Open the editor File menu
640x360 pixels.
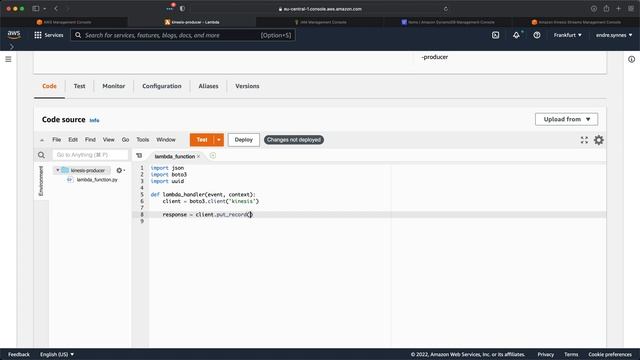tap(56, 140)
